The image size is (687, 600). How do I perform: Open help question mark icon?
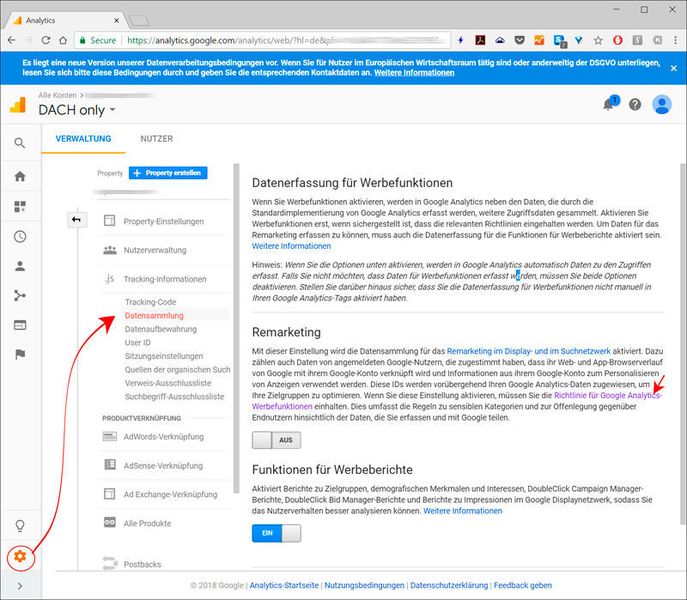pyautogui.click(x=635, y=104)
